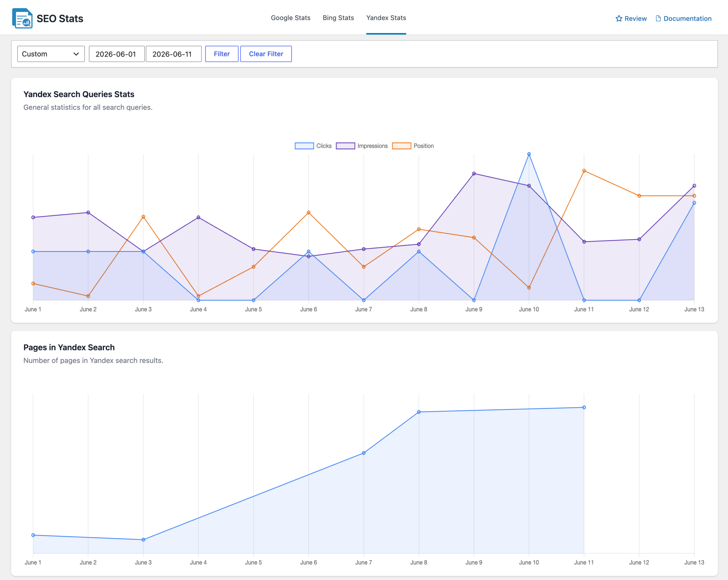
Task: Click the Clicks point at June 13
Action: pos(694,203)
